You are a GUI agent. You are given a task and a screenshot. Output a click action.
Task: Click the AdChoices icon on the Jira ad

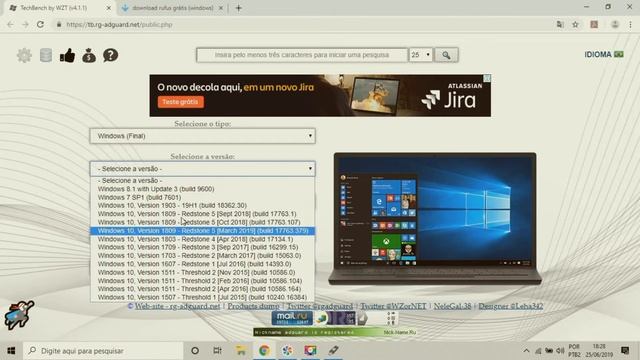487,78
